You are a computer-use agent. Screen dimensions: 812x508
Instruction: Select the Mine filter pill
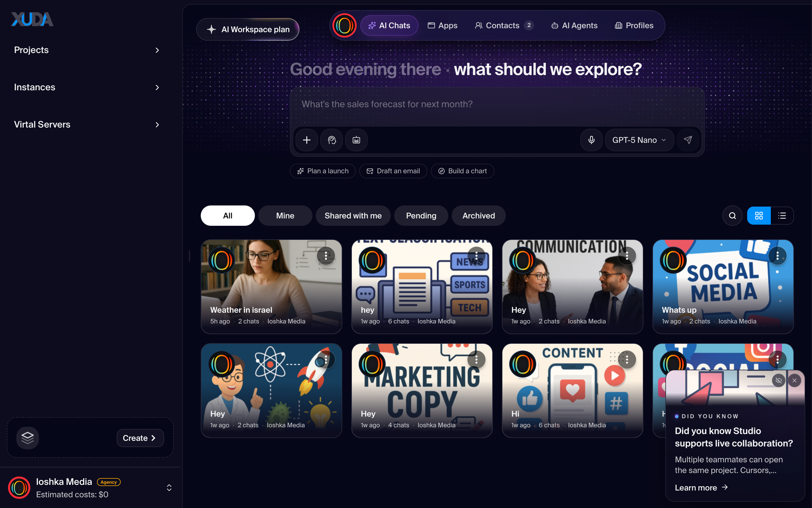coord(285,216)
